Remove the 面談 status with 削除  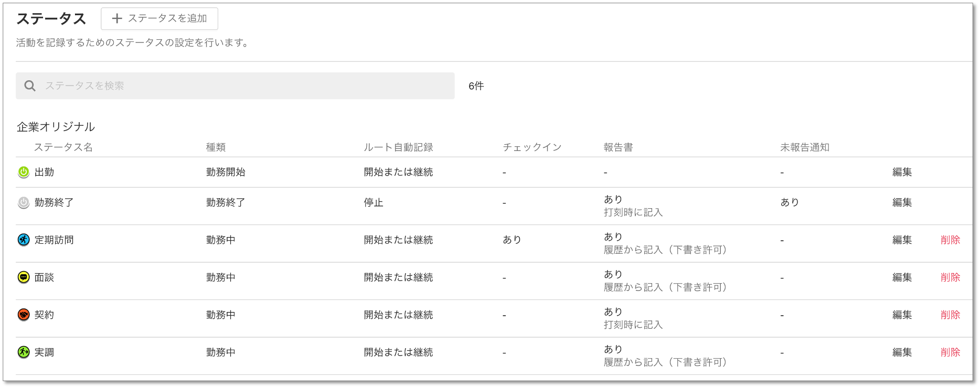[950, 277]
